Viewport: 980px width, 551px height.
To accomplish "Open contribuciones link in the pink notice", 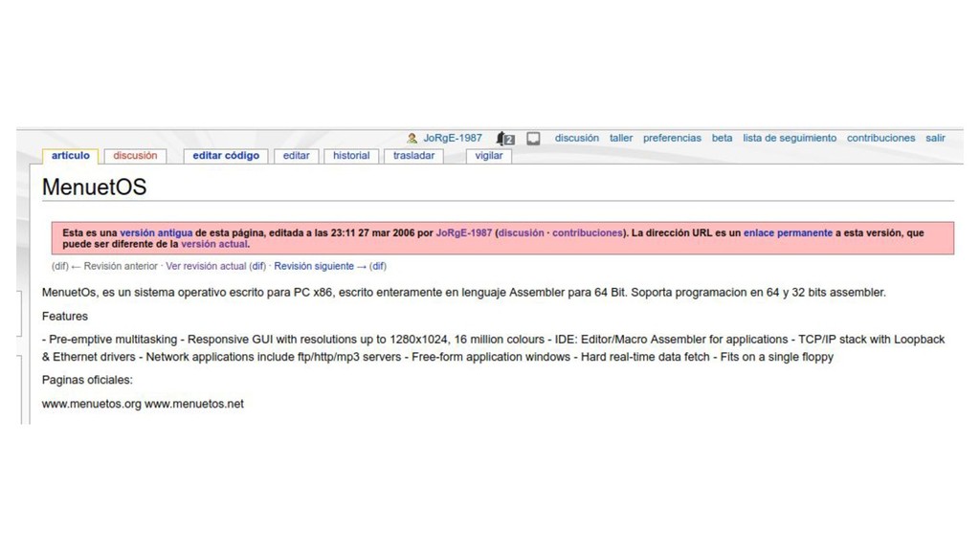I will (x=588, y=233).
